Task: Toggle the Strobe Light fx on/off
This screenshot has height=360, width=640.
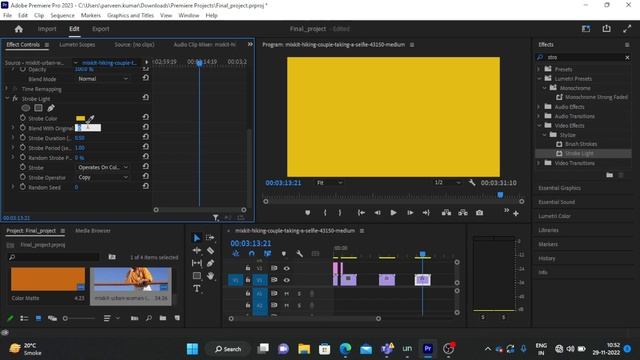Action: (15, 99)
